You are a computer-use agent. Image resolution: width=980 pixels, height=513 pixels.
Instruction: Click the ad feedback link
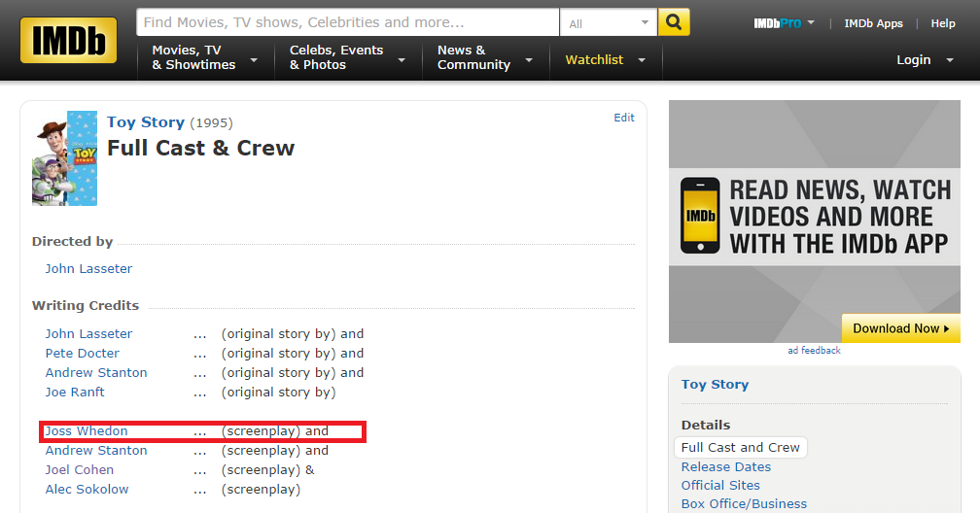[x=814, y=351]
